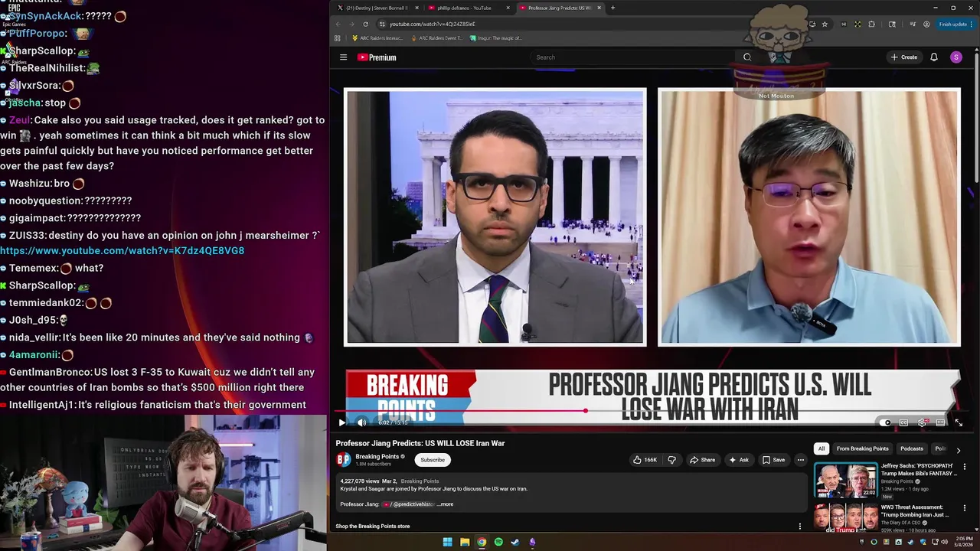Bookmark this page with star icon
980x551 pixels.
(x=825, y=24)
